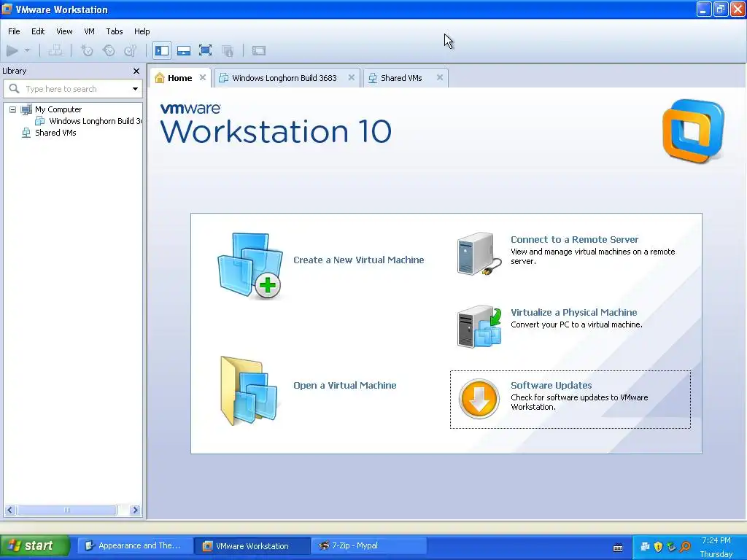Toggle the Show Library sidebar toolbar icon
The image size is (747, 560).
pos(162,50)
